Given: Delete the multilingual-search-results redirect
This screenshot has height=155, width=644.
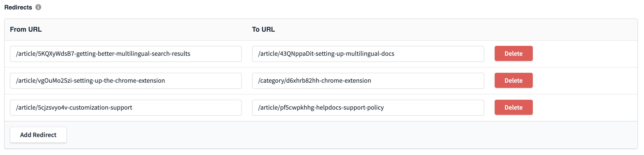Looking at the screenshot, I should coord(514,53).
